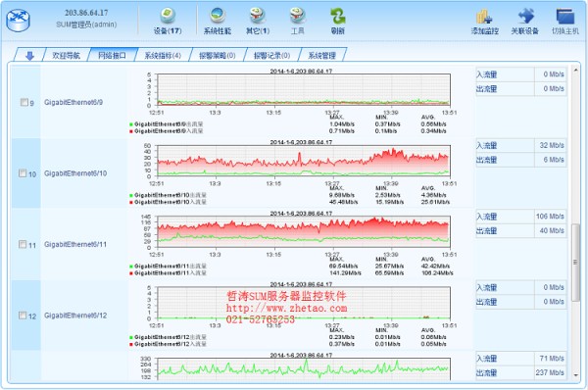Check the box for interface 9

click(24, 102)
